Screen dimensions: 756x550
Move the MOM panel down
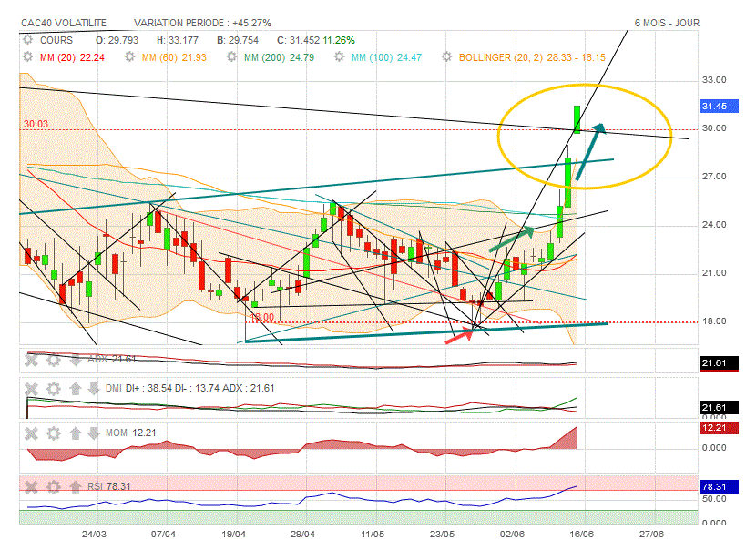click(x=93, y=433)
